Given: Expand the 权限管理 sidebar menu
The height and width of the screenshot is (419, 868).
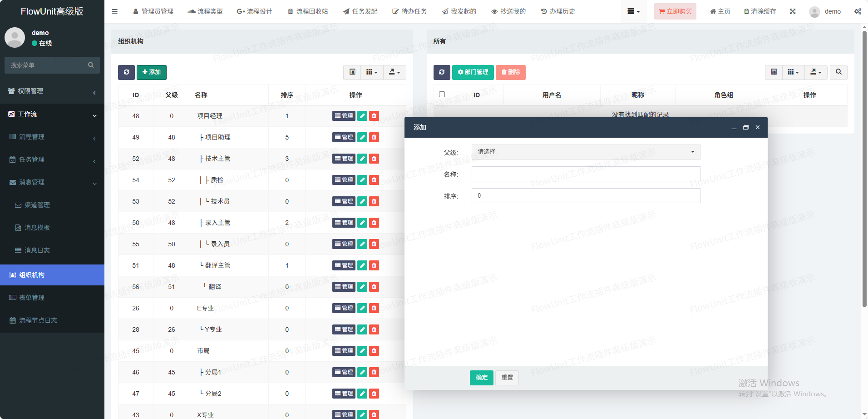Looking at the screenshot, I should [x=52, y=91].
